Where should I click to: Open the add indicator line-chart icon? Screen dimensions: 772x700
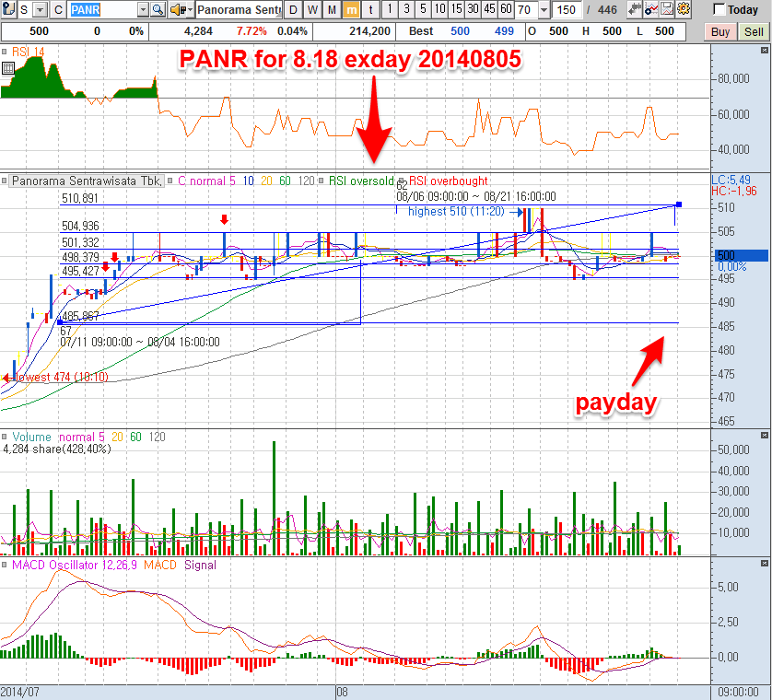(x=651, y=9)
